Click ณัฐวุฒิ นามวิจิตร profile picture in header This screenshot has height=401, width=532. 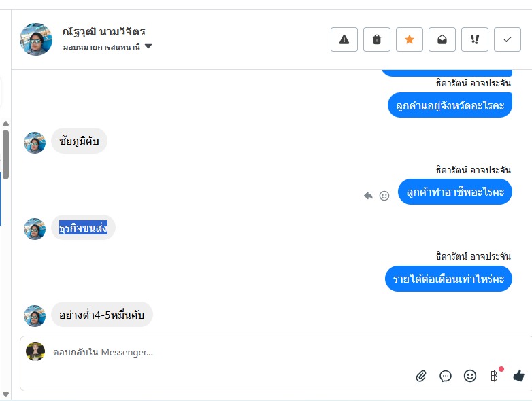tap(36, 39)
